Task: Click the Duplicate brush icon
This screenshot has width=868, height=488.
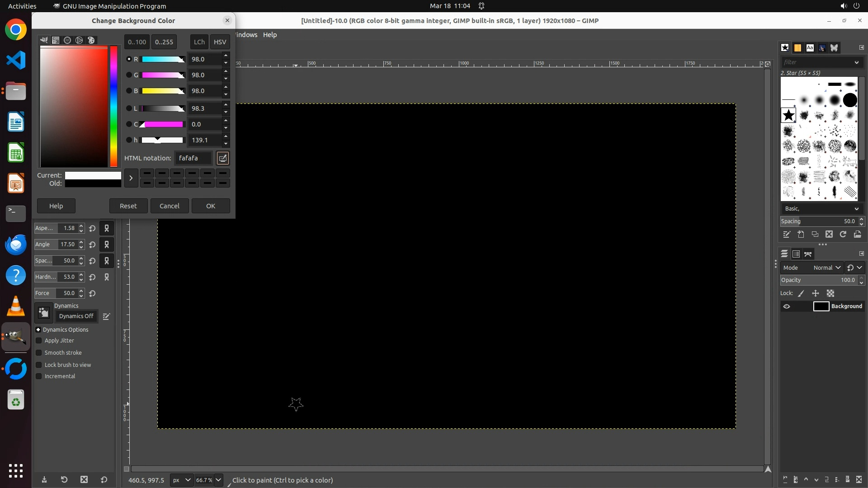Action: (x=815, y=235)
